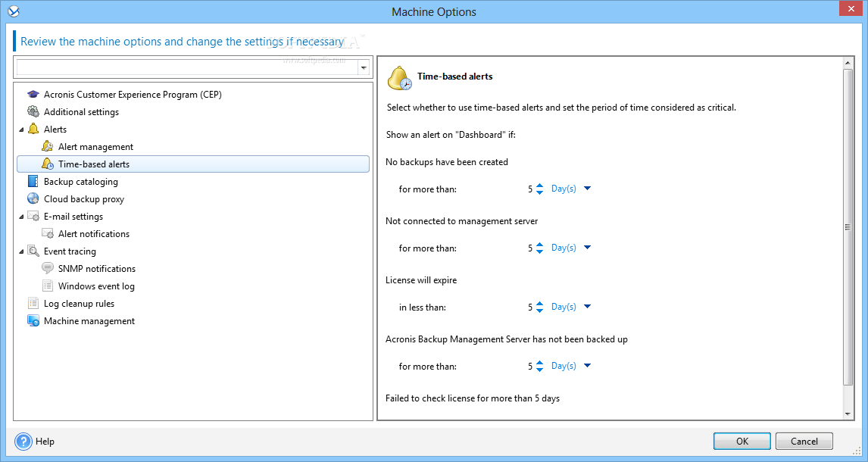The image size is (868, 462).
Task: Click the Backup cataloging book icon
Action: point(33,182)
